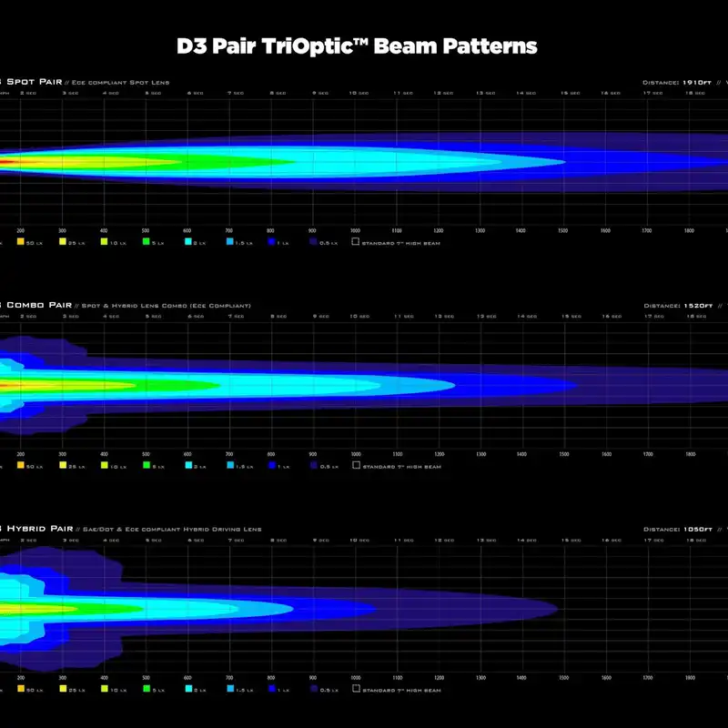Click the 'D3 Pair TriOptic Beam Patterns' title

(x=357, y=46)
